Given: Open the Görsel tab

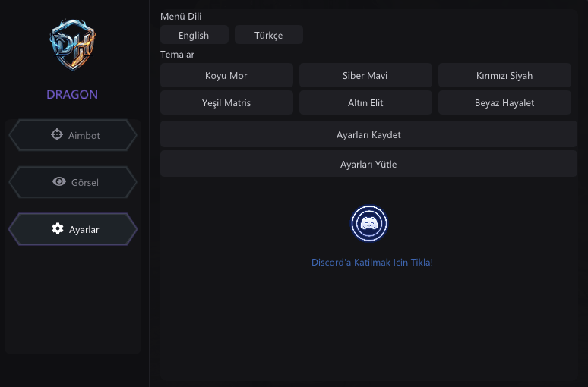Looking at the screenshot, I should (x=73, y=182).
